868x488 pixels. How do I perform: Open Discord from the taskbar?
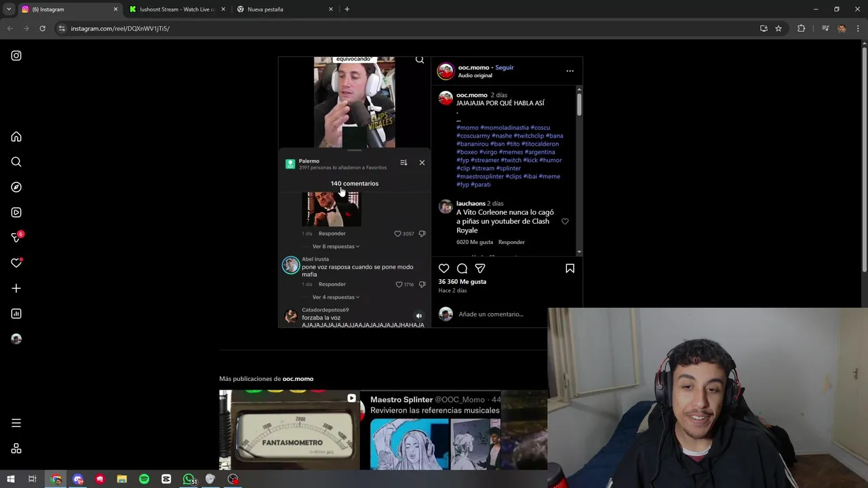tap(78, 479)
